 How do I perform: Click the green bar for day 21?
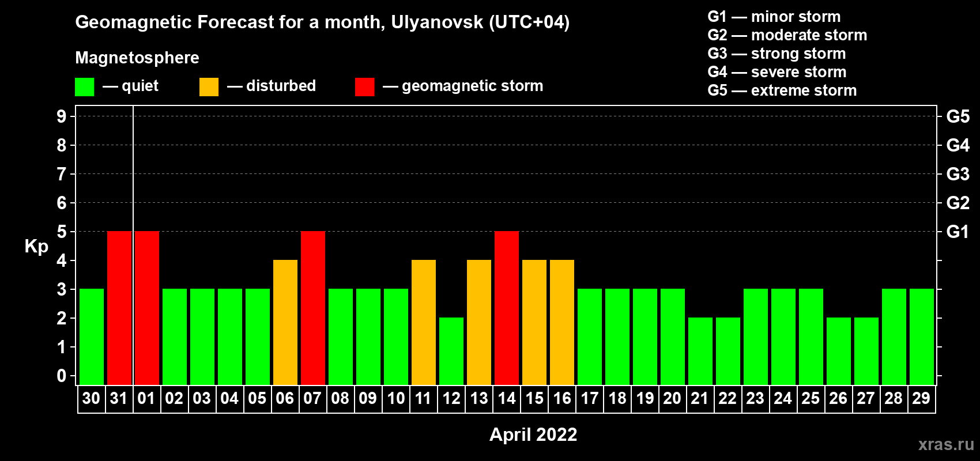pyautogui.click(x=700, y=352)
